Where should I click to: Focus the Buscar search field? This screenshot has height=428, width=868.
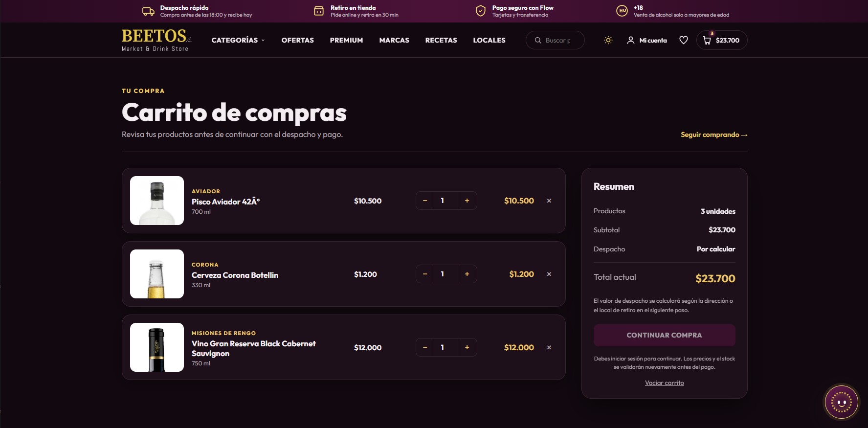(x=555, y=40)
